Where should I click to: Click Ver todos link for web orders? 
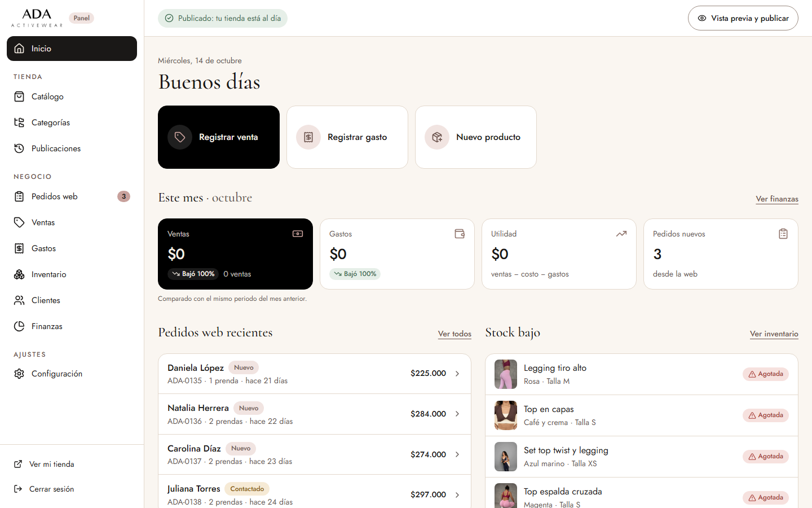454,334
